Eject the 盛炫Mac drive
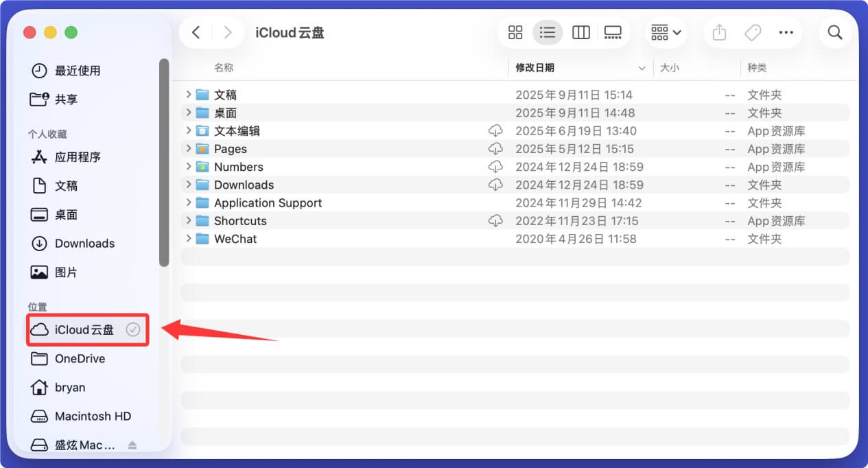This screenshot has width=868, height=468. pos(132,445)
